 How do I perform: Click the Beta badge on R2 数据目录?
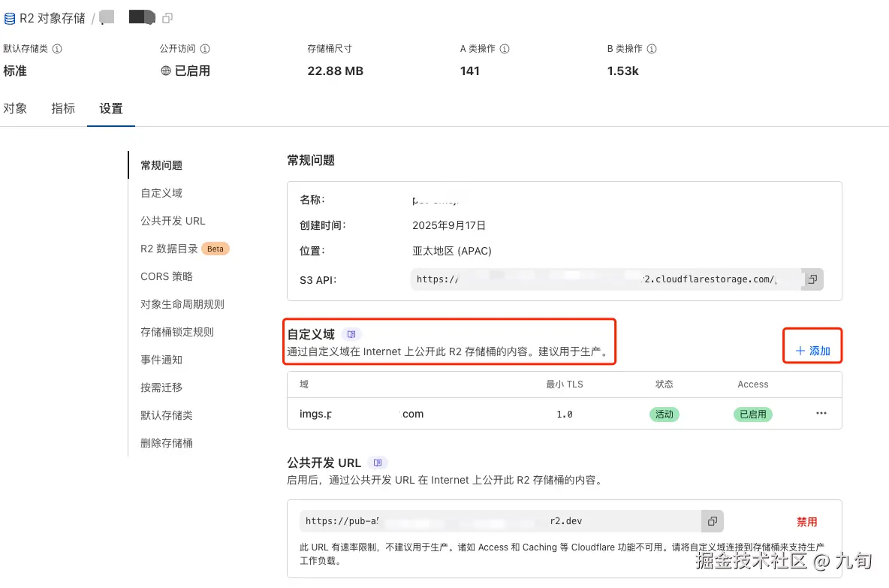tap(215, 249)
